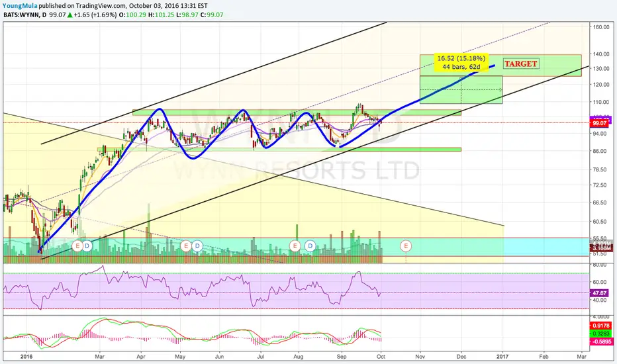Image resolution: width=617 pixels, height=364 pixels.
Task: Click the 3.166M volume value tag
Action: [x=602, y=248]
